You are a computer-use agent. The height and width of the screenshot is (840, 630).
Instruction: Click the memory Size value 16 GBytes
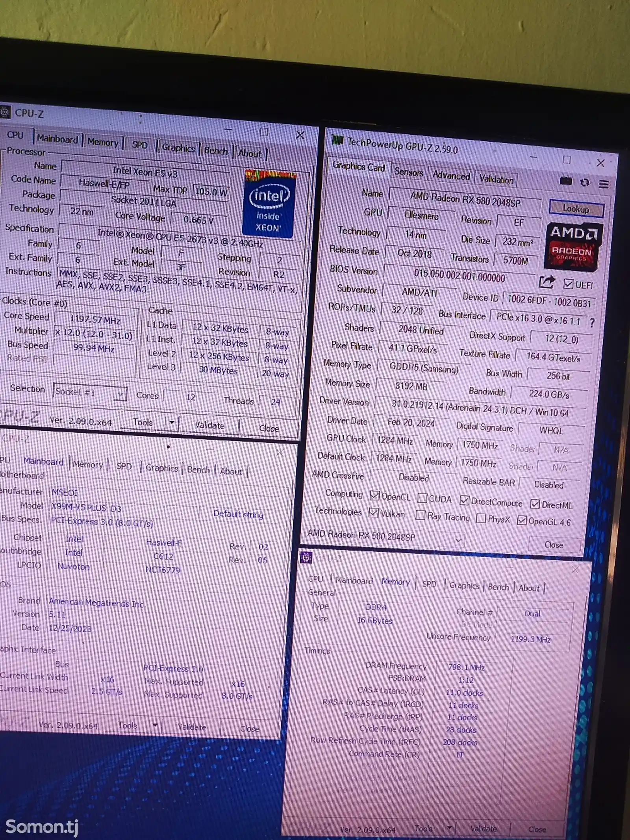[x=374, y=620]
